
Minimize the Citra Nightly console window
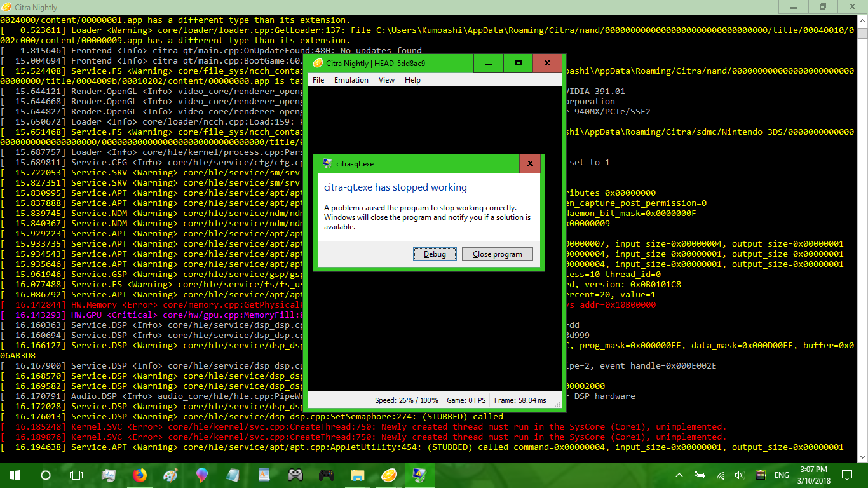[793, 7]
